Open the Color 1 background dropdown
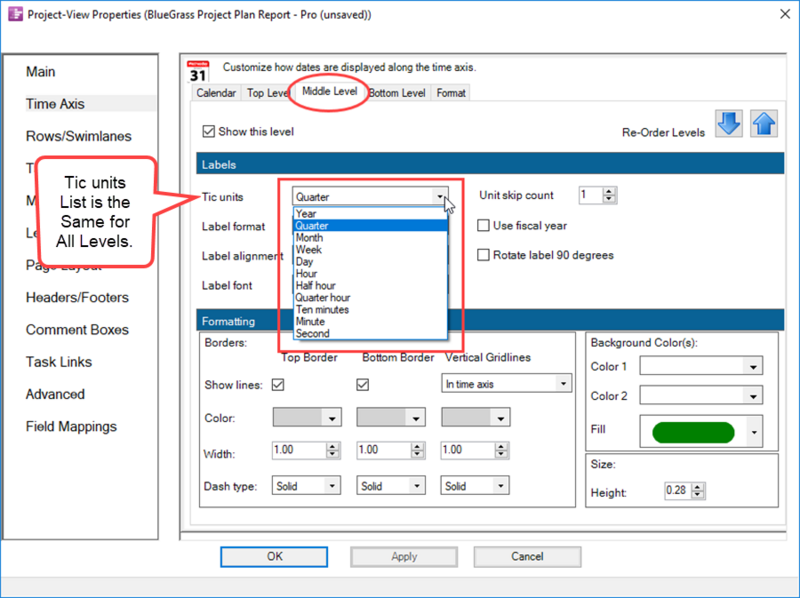The height and width of the screenshot is (598, 800). [753, 366]
